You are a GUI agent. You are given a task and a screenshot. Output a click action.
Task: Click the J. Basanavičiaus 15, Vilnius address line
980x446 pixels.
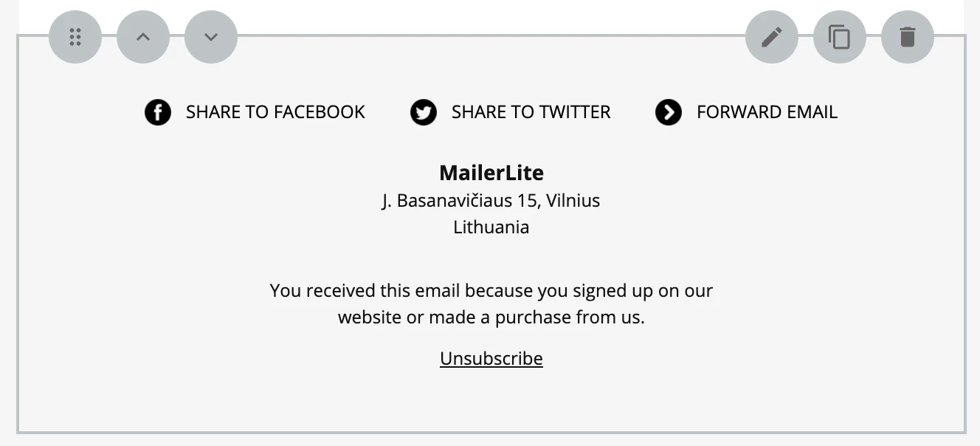pos(491,201)
